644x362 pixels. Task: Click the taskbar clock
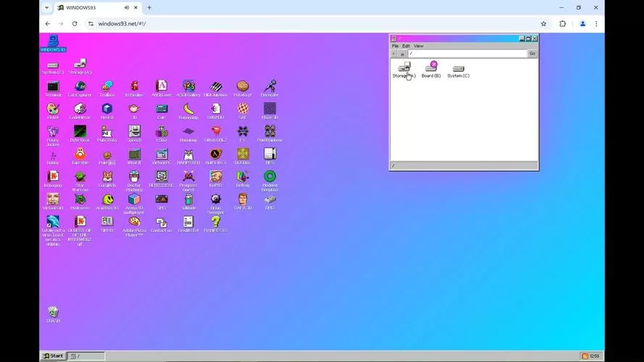pos(594,355)
